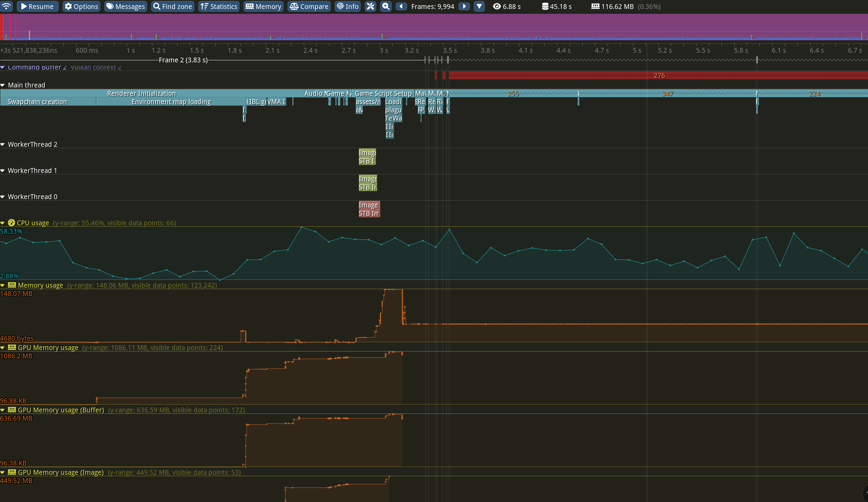Resume the trace capture
This screenshot has width=868, height=502.
click(x=38, y=6)
